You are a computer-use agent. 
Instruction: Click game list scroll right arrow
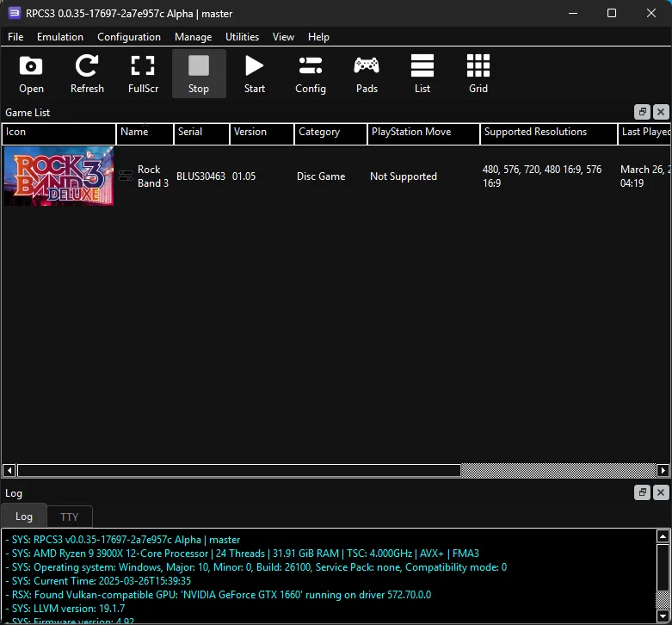663,470
